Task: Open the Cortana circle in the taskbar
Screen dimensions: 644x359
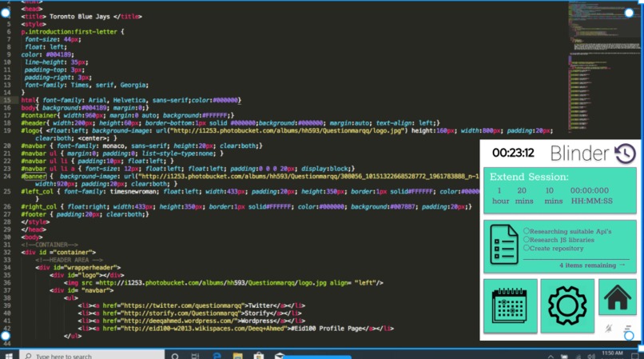Action: pyautogui.click(x=174, y=356)
